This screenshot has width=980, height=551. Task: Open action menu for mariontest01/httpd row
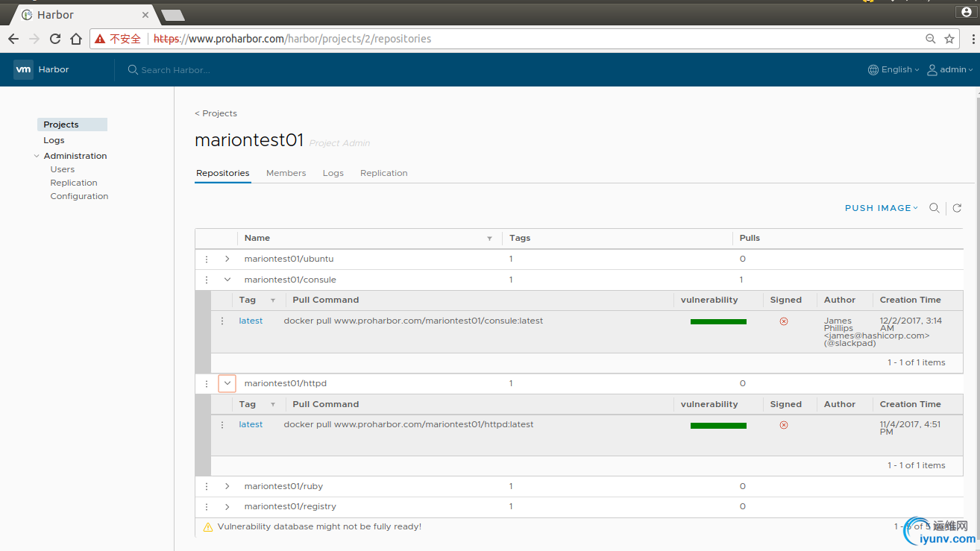[x=207, y=384]
